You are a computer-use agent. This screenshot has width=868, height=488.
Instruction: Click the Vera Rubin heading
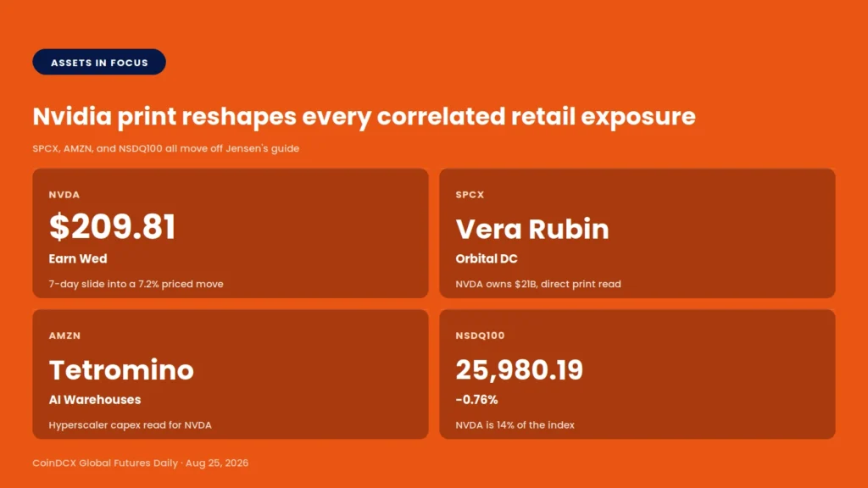[532, 229]
